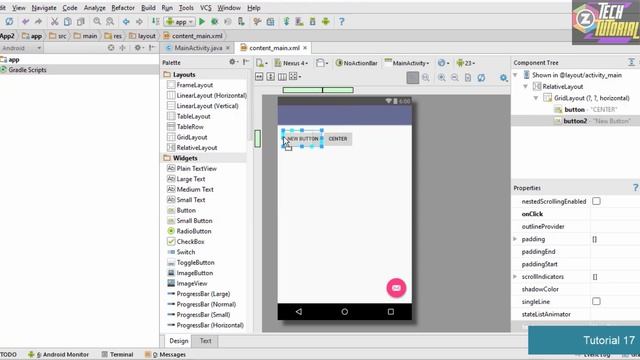
Task: Click Palette settings gear icon
Action: (x=232, y=62)
